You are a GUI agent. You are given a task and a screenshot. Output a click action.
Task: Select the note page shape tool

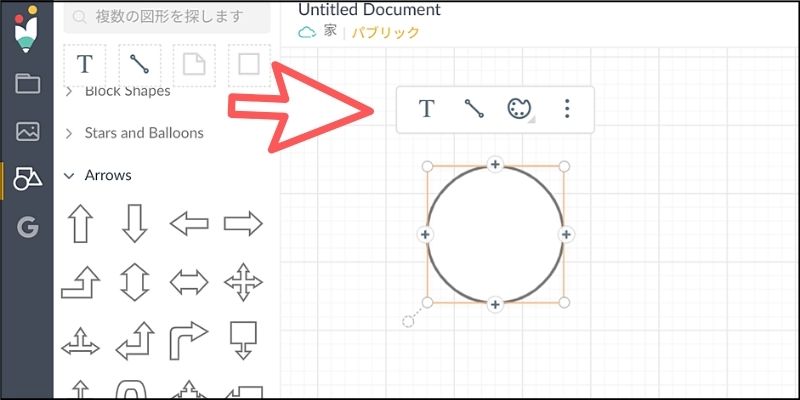tap(194, 64)
